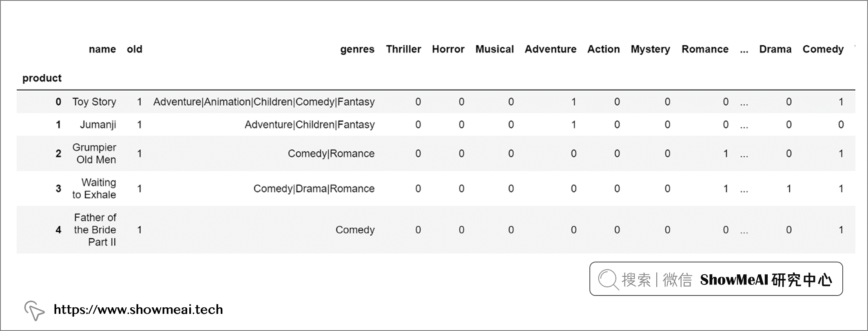Click the "Waiting to Exhale" name cell
The width and height of the screenshot is (868, 331).
(94, 189)
